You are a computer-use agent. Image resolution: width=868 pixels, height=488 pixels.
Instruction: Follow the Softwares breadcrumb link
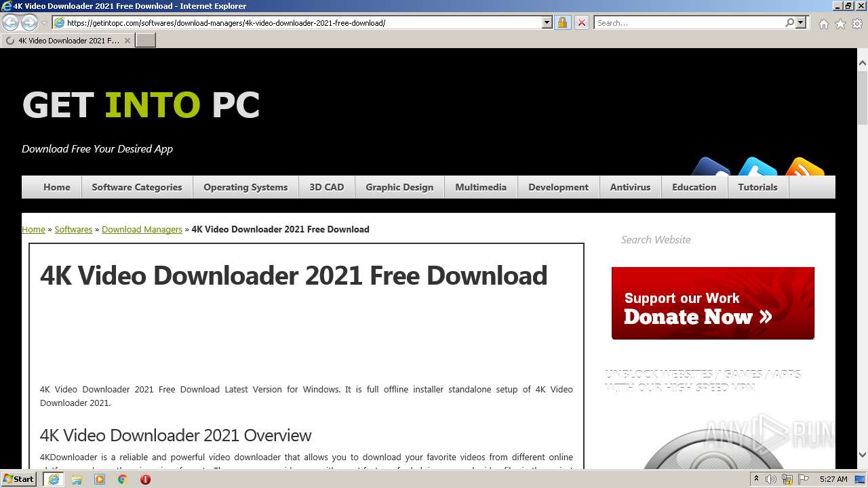pos(73,229)
